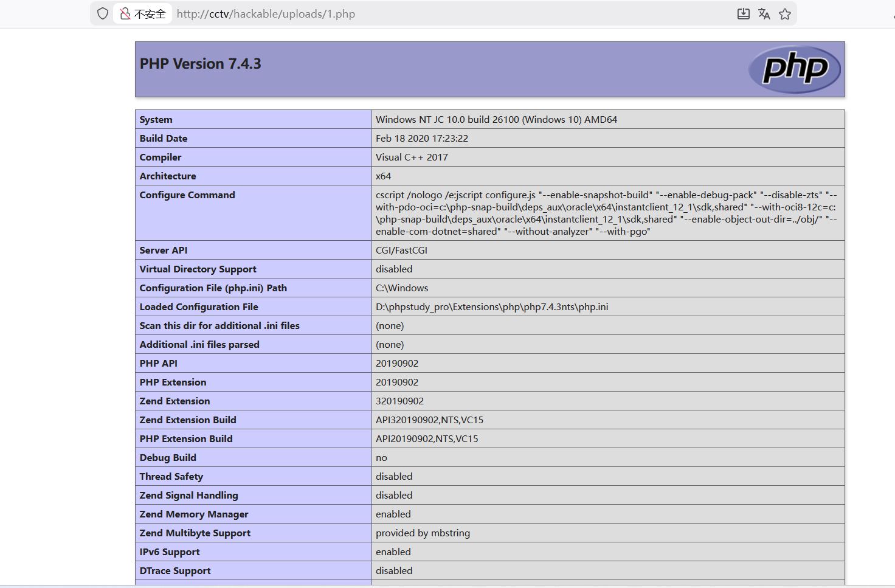
Task: Select the Thread Safety label
Action: click(171, 477)
